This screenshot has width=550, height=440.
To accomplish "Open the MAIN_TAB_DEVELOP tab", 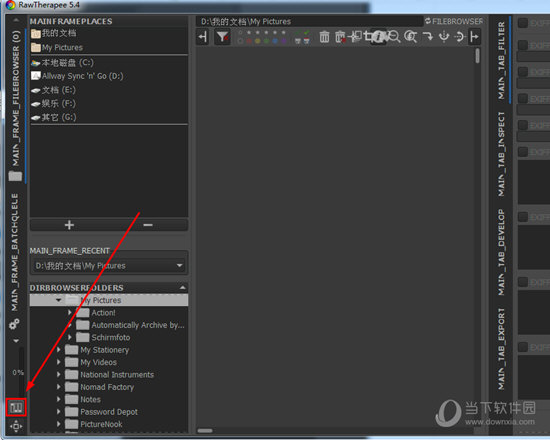I will pyautogui.click(x=501, y=252).
